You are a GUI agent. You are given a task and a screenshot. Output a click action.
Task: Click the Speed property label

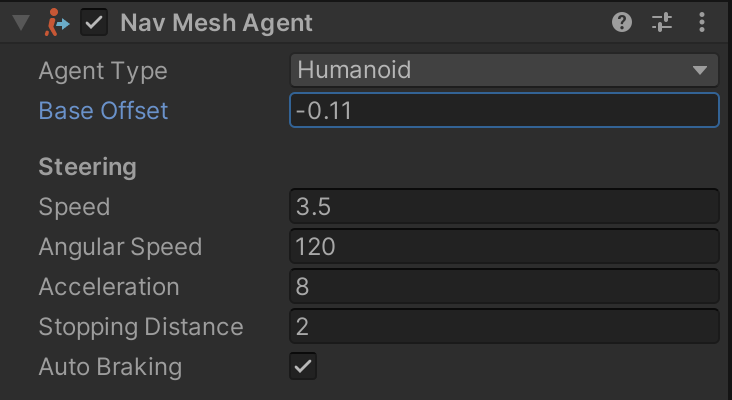click(74, 207)
